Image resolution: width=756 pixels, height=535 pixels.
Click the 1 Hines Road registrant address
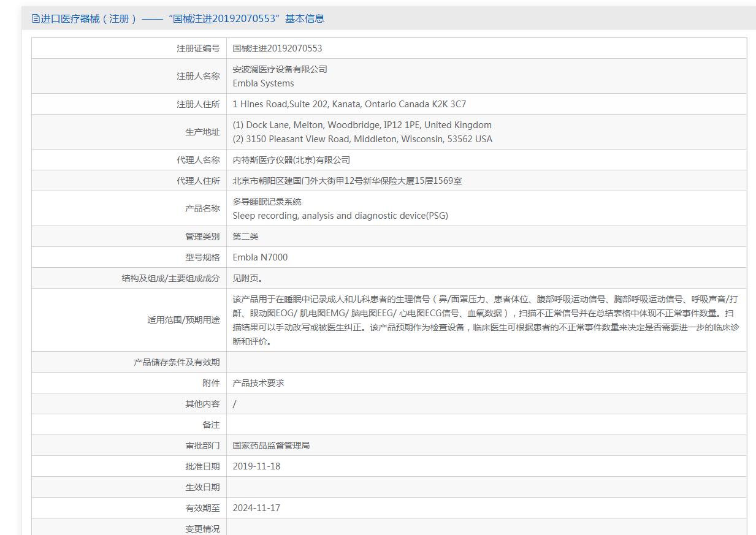click(x=349, y=104)
